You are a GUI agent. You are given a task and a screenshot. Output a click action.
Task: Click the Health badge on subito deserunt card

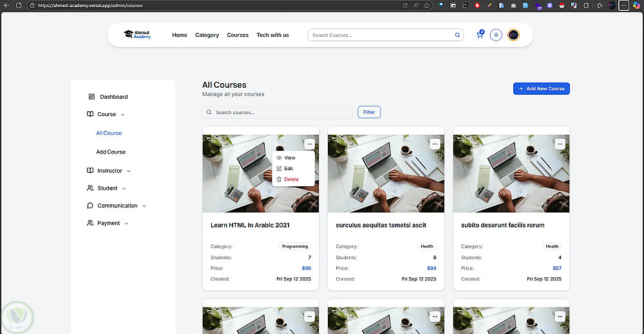552,246
